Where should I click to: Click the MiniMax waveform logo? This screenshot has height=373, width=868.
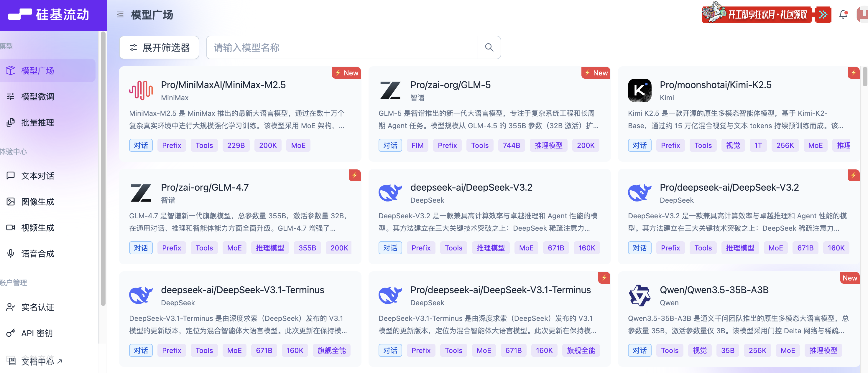point(141,90)
